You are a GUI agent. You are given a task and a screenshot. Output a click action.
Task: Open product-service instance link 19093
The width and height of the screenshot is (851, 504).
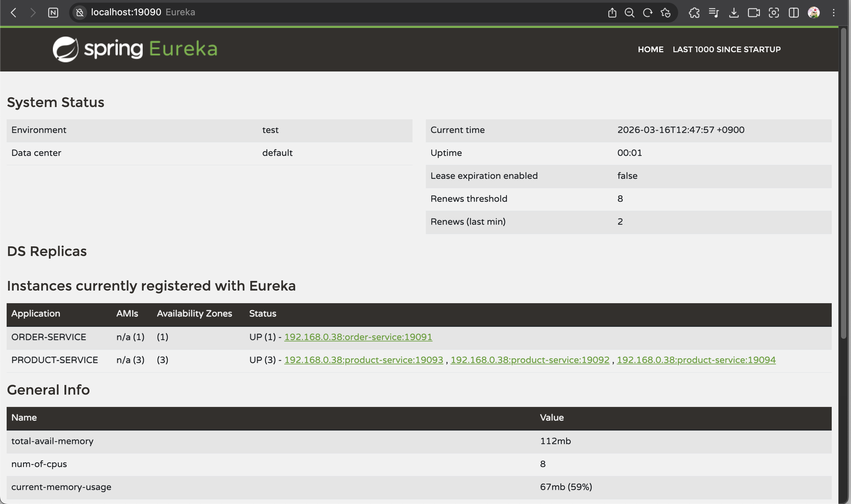tap(363, 360)
